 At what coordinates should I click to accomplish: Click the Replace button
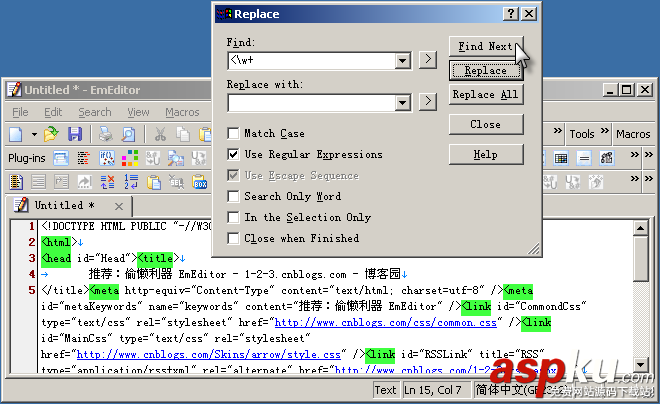click(x=486, y=71)
